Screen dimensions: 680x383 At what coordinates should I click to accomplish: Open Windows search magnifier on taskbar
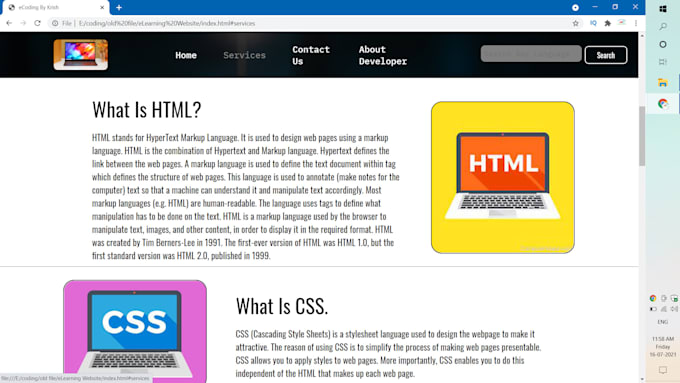point(663,26)
